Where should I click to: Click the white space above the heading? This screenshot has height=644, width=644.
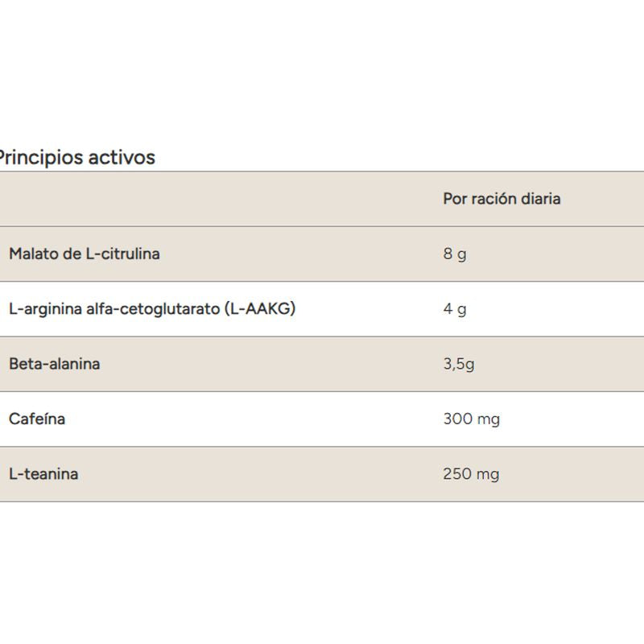(x=322, y=72)
